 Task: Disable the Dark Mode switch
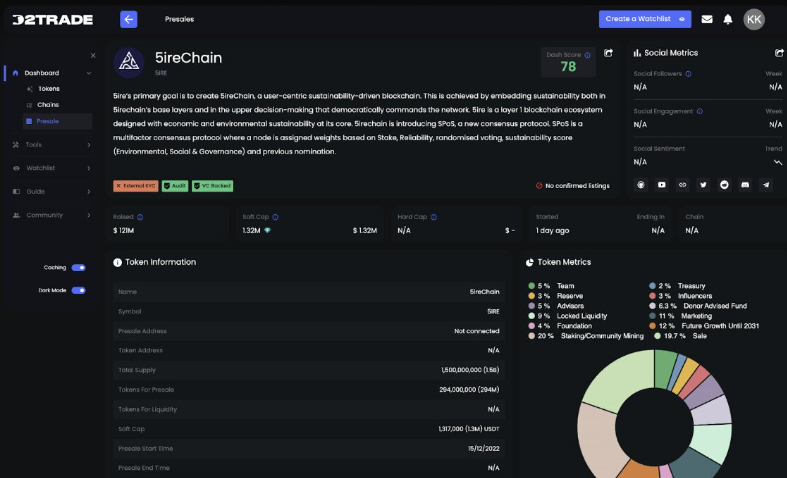pos(78,290)
